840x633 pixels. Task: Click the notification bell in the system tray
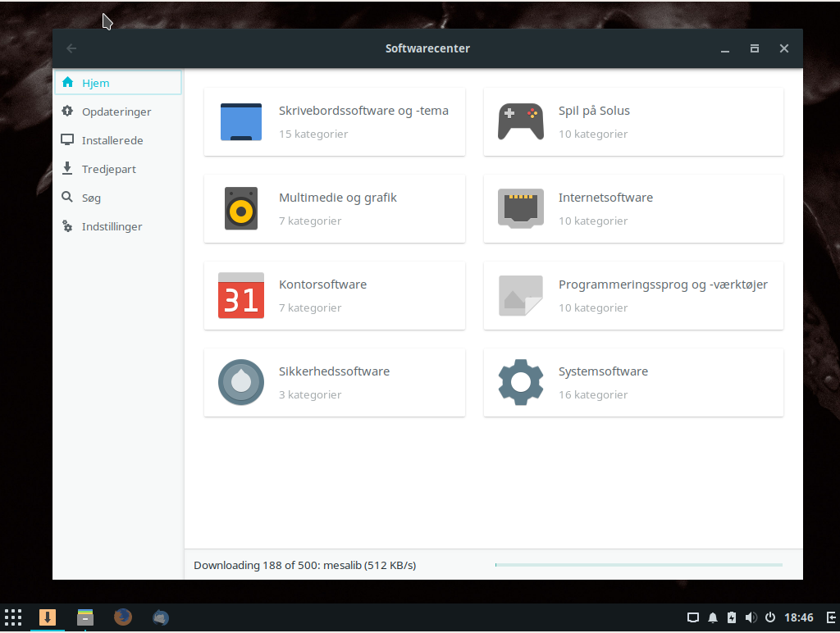click(713, 618)
